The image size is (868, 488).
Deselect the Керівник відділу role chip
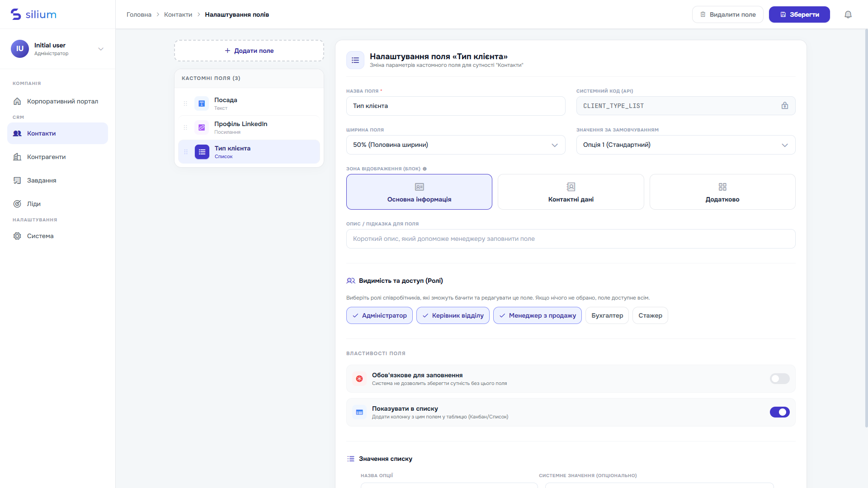453,315
